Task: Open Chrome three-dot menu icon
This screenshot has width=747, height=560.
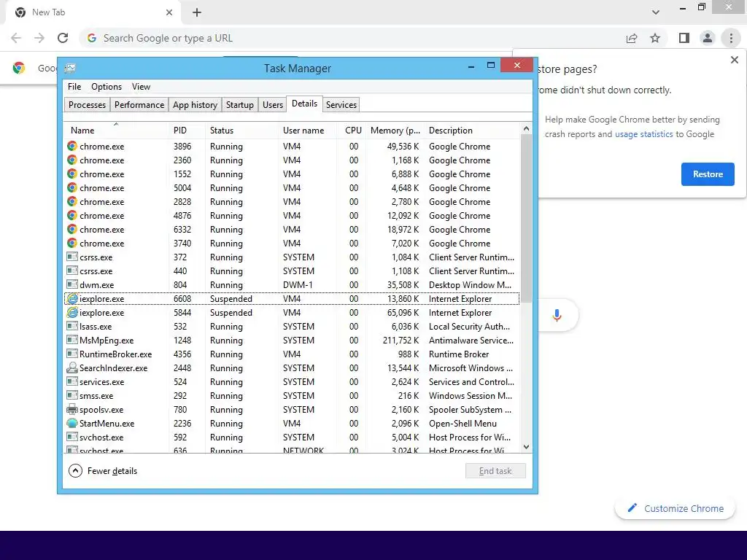Action: (x=731, y=38)
